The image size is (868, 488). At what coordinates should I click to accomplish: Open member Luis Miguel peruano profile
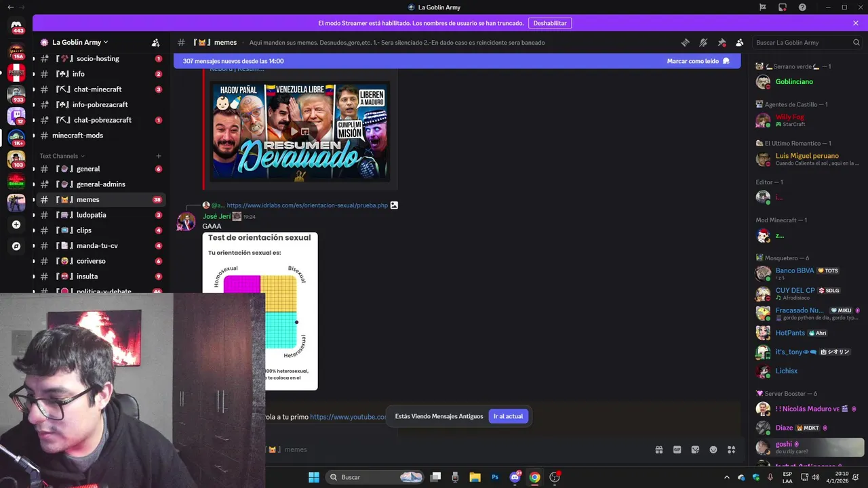pos(807,159)
